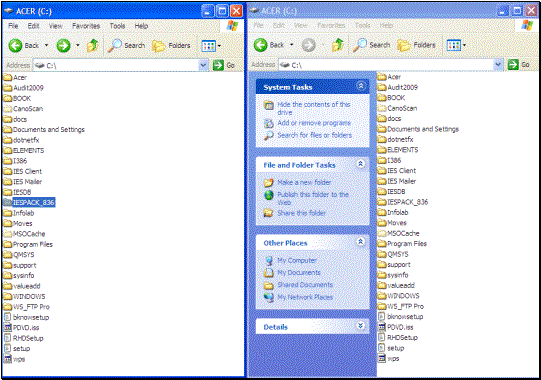The width and height of the screenshot is (541, 380).
Task: Open My Computer under Other Places
Action: pos(297,260)
